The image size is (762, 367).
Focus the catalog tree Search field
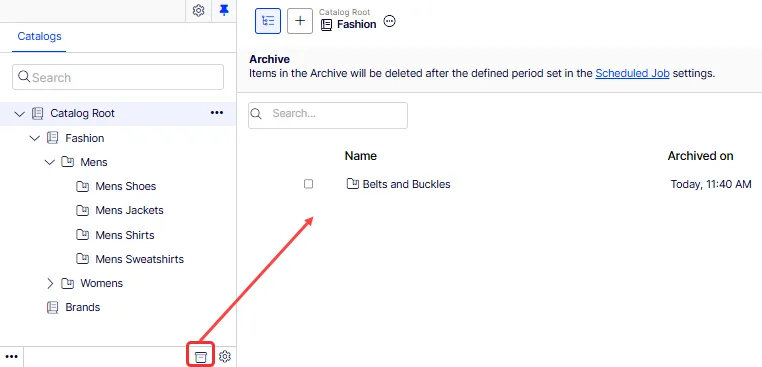tap(118, 77)
